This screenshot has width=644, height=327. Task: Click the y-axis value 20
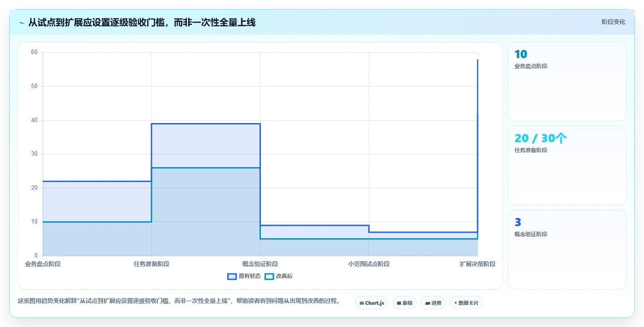tap(35, 188)
